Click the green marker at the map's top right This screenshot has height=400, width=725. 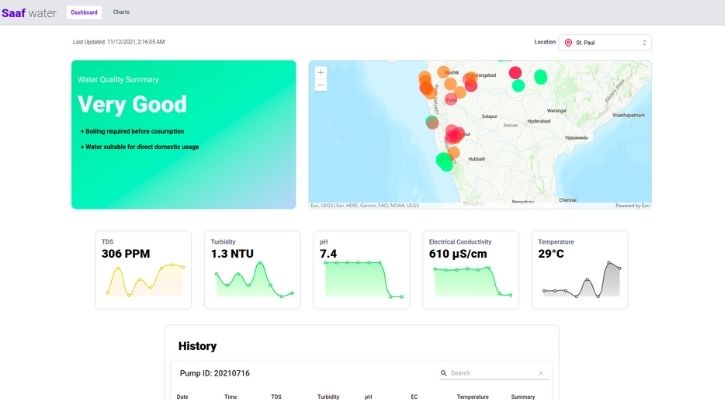point(541,76)
